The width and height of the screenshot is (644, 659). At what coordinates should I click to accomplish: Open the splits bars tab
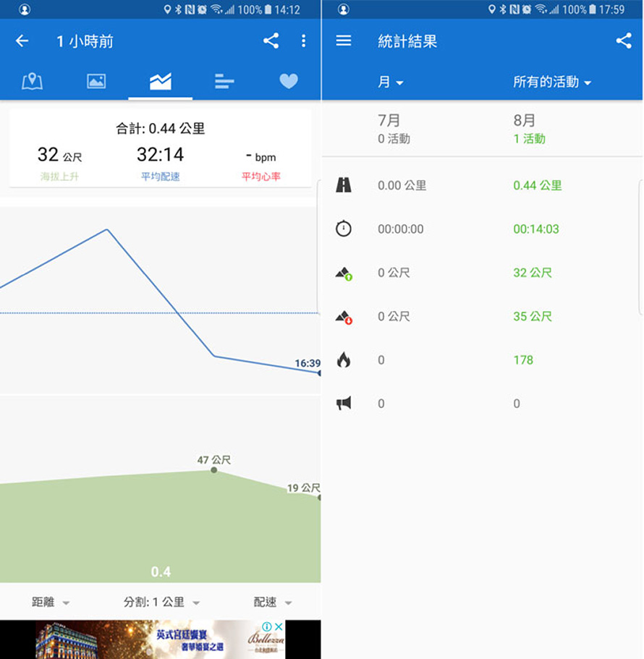pyautogui.click(x=224, y=81)
